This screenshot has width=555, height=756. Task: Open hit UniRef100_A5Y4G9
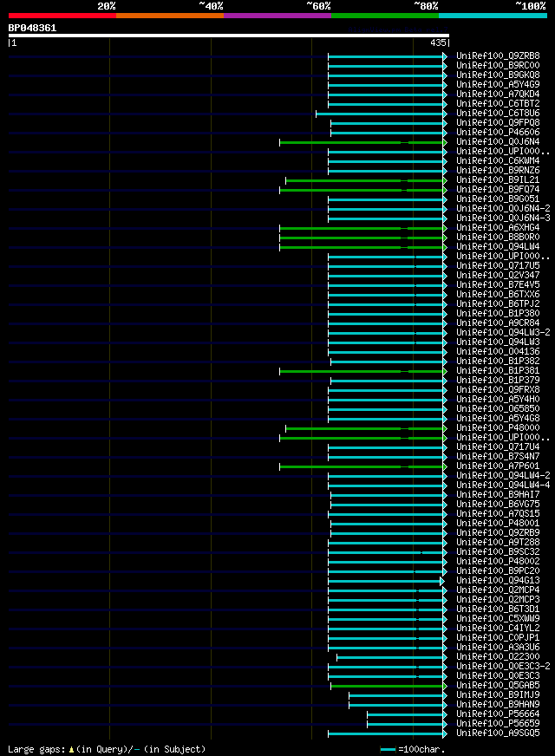[x=498, y=84]
